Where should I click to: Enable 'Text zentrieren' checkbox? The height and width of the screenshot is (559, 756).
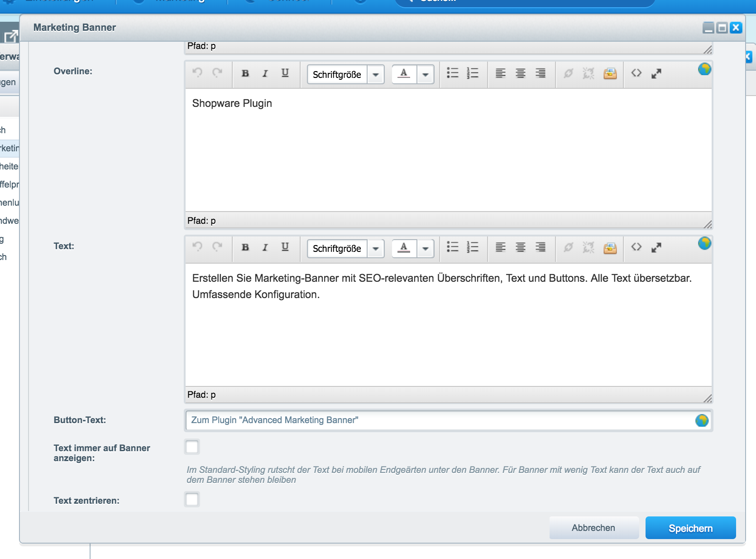192,499
